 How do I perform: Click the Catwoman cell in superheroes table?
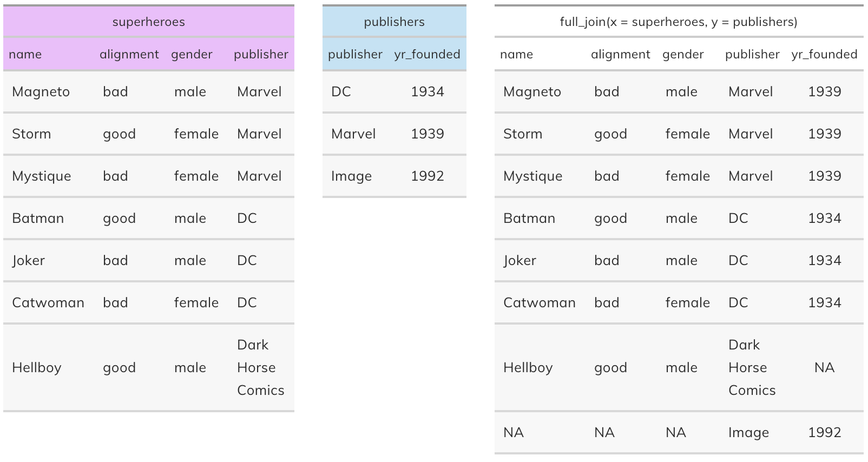[48, 302]
